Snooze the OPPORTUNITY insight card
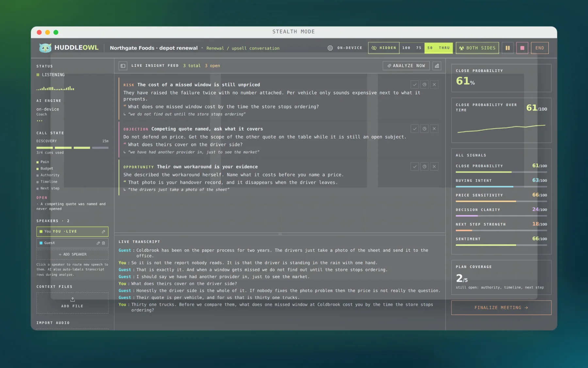 tap(424, 167)
